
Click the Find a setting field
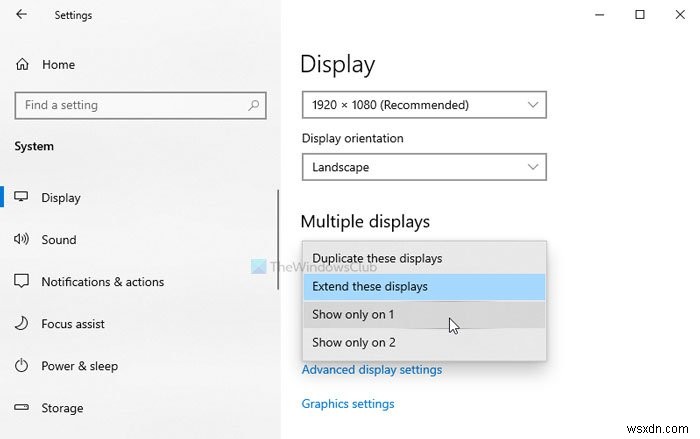pos(130,105)
